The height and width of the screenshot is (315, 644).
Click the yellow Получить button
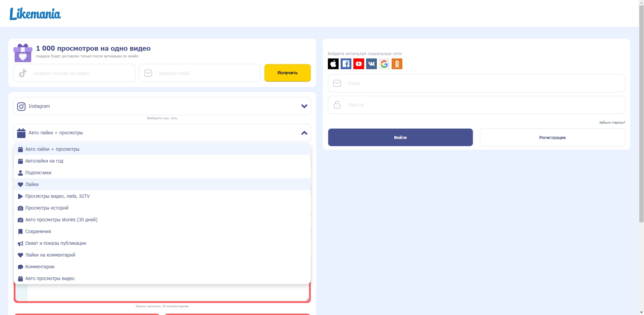[288, 73]
